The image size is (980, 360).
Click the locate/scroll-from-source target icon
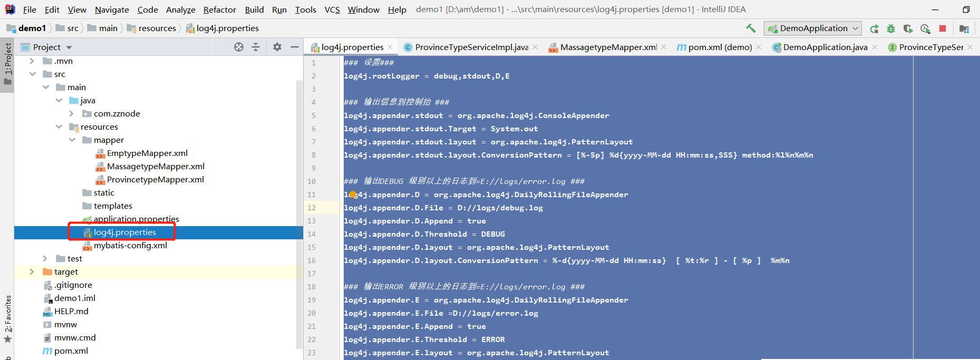pyautogui.click(x=239, y=47)
